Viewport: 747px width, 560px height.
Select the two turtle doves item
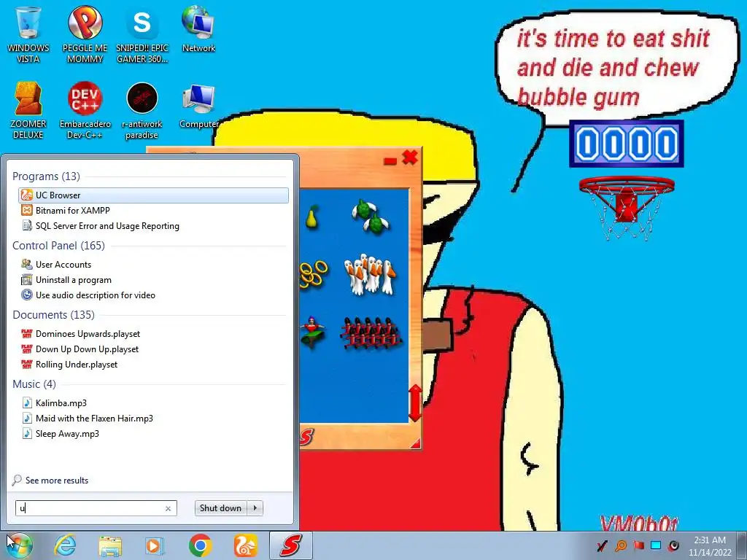(370, 216)
